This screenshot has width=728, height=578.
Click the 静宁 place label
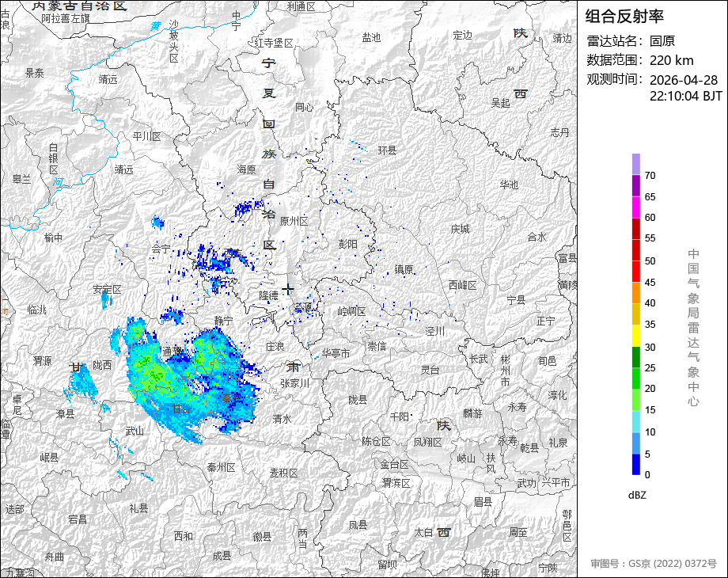[x=224, y=320]
